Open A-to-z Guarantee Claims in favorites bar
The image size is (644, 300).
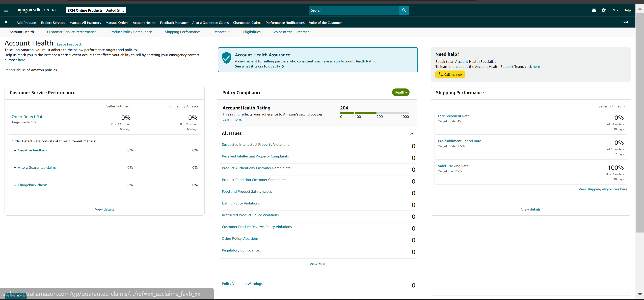[210, 22]
